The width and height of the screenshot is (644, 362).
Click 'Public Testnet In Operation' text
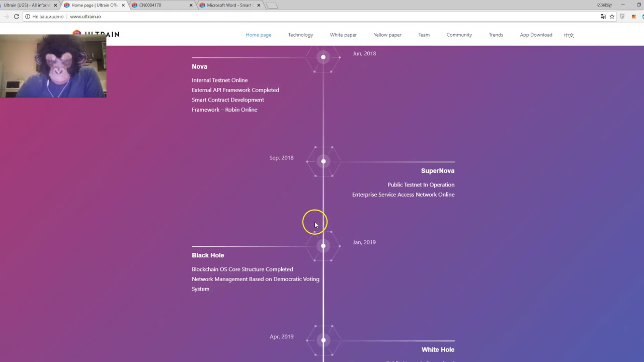[x=421, y=185]
